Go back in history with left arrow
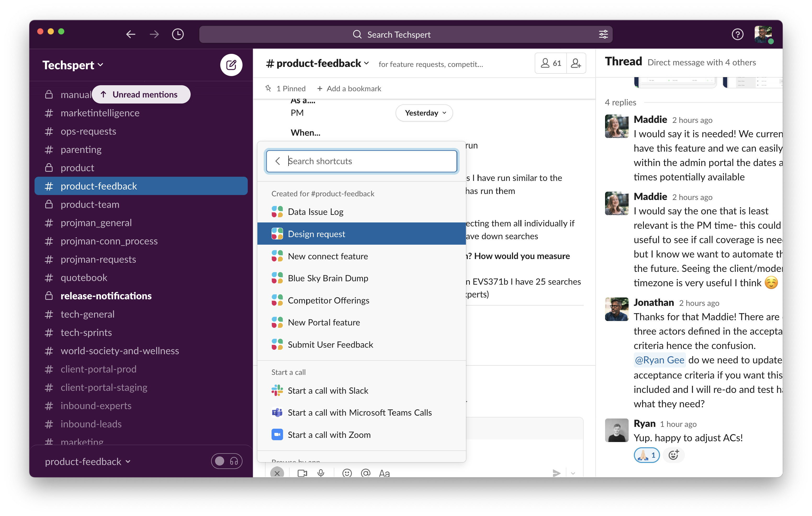Viewport: 812px width, 516px height. pos(131,35)
